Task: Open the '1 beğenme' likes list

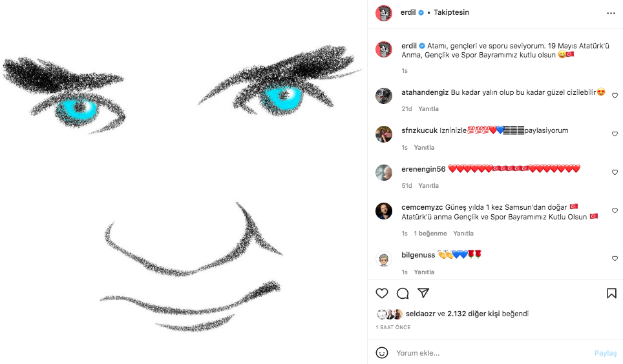Action: point(430,234)
